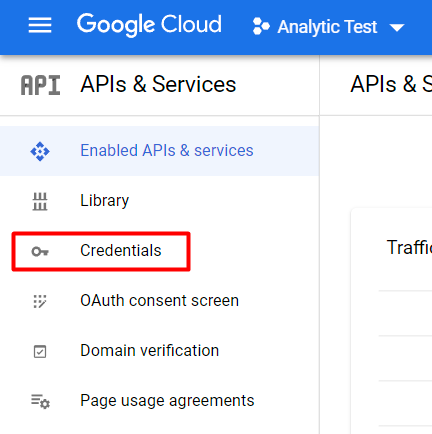The height and width of the screenshot is (434, 432).
Task: Click the Analytic Test project hexagon icon
Action: pyautogui.click(x=261, y=26)
